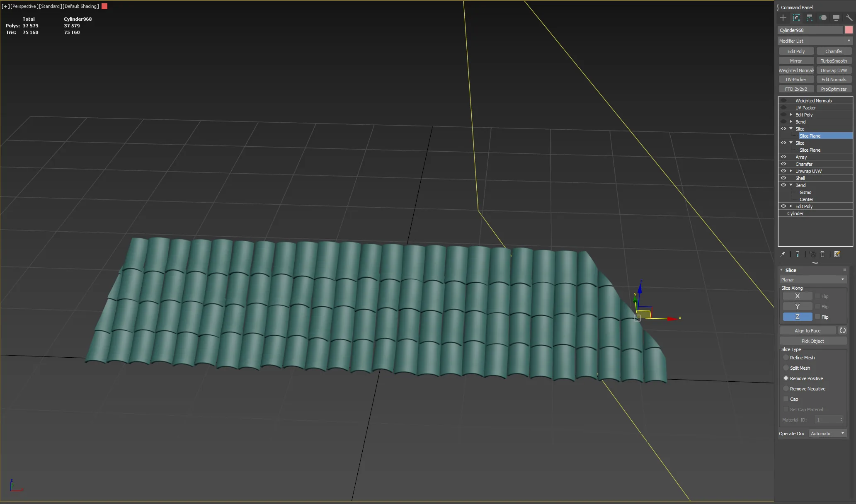The width and height of the screenshot is (856, 504).
Task: Open the pink object color swatch
Action: point(849,30)
